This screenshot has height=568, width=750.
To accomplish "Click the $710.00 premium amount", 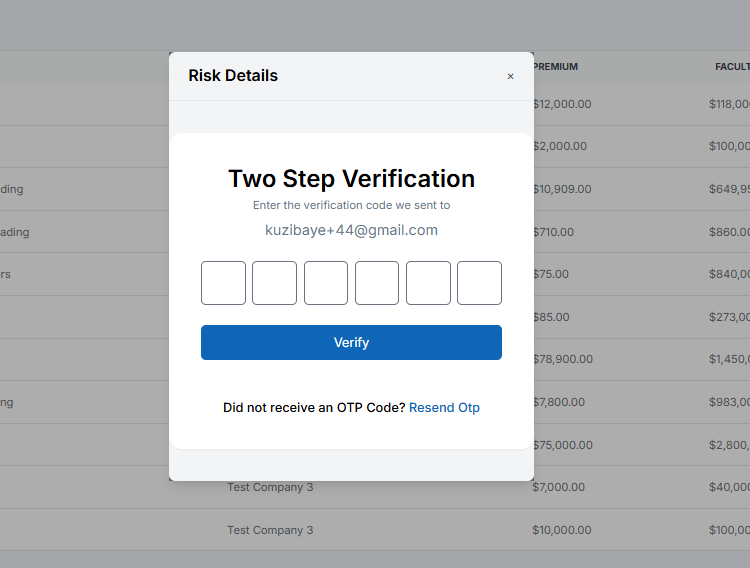I will tap(554, 232).
